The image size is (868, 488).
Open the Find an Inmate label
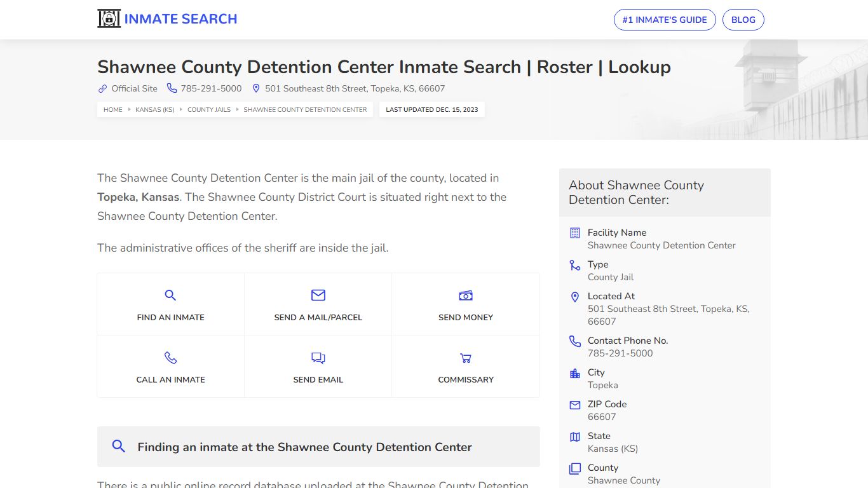[x=171, y=317]
